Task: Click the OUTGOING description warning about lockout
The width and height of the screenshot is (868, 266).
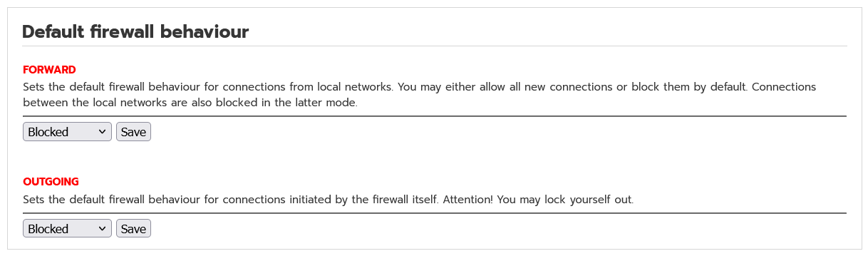Action: (328, 200)
